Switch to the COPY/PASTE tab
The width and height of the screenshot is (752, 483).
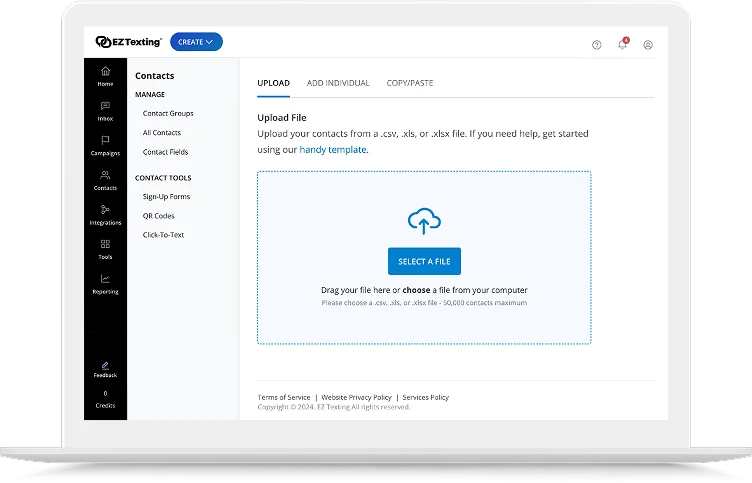click(410, 83)
